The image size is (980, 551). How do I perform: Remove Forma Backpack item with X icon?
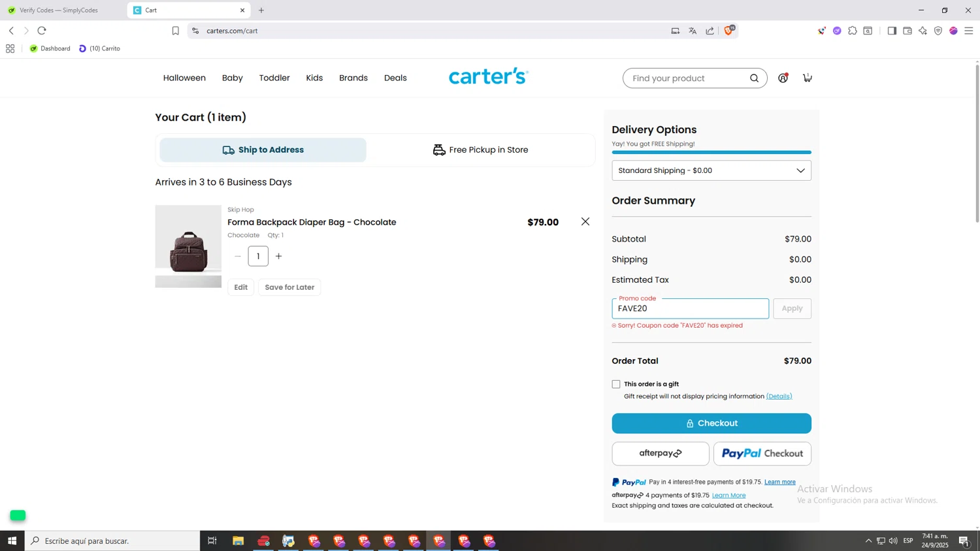(585, 222)
